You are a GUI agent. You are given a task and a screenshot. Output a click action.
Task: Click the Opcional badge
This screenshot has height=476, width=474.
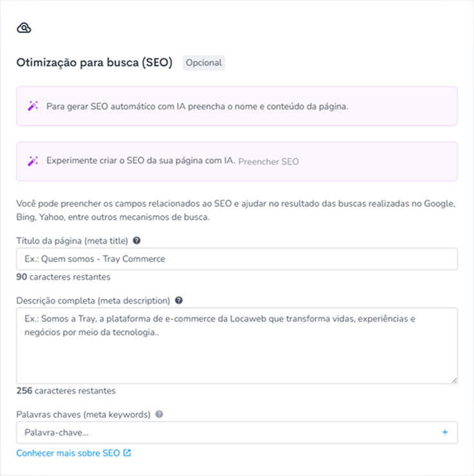tap(204, 63)
